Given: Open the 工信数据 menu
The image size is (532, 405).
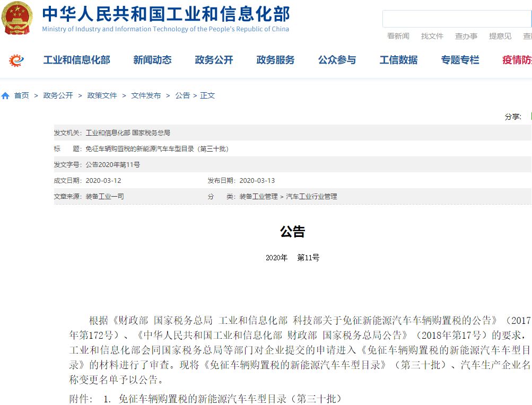Looking at the screenshot, I should click(398, 60).
